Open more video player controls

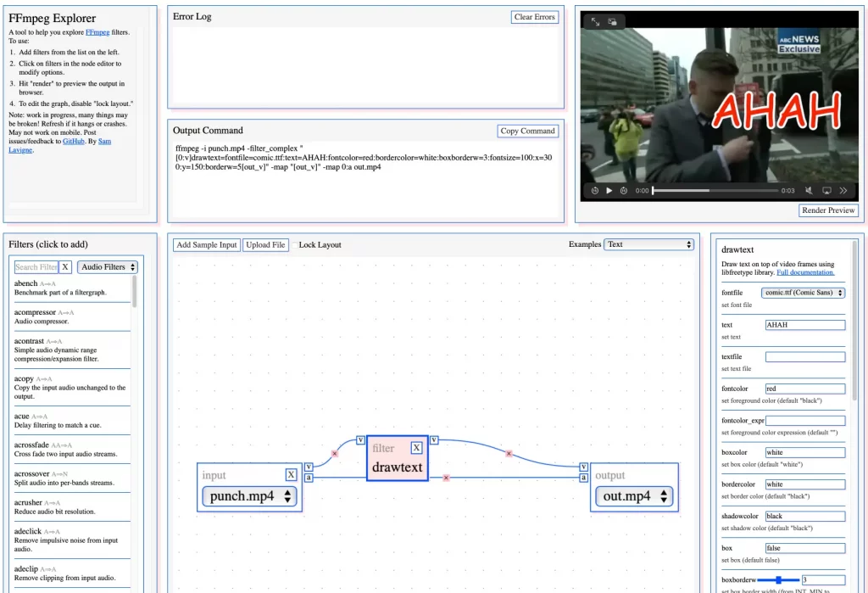(843, 191)
